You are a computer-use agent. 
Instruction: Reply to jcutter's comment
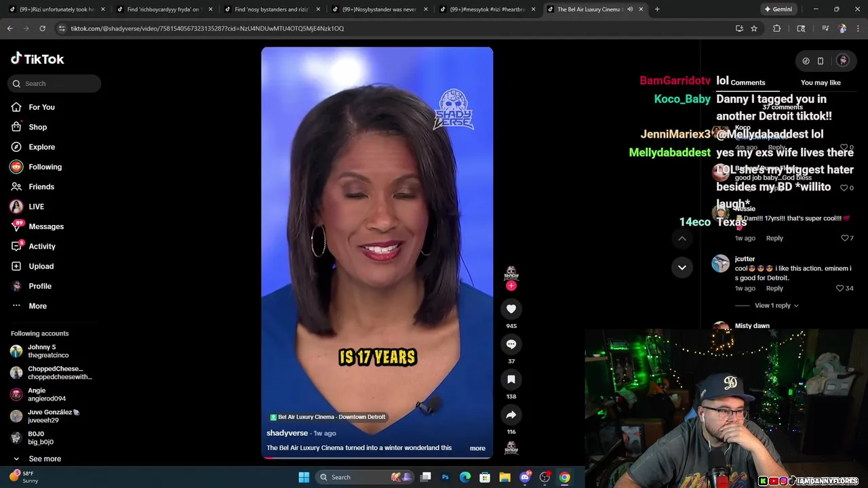(x=774, y=289)
